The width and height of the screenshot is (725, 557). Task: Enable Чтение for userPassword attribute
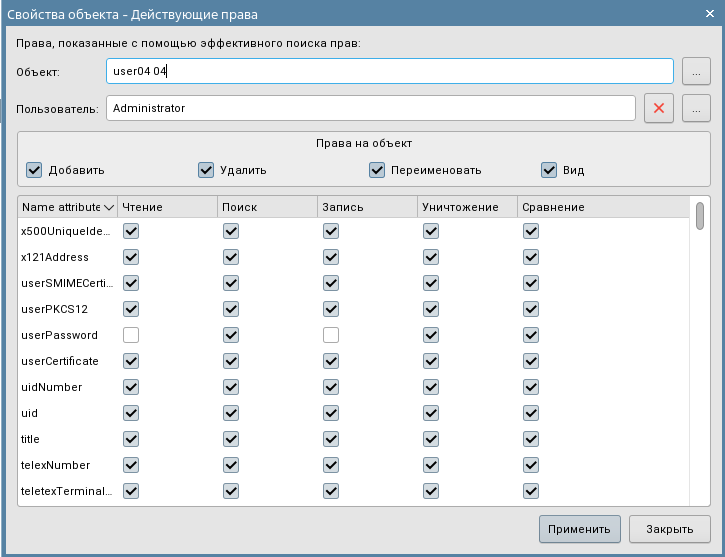(x=131, y=335)
